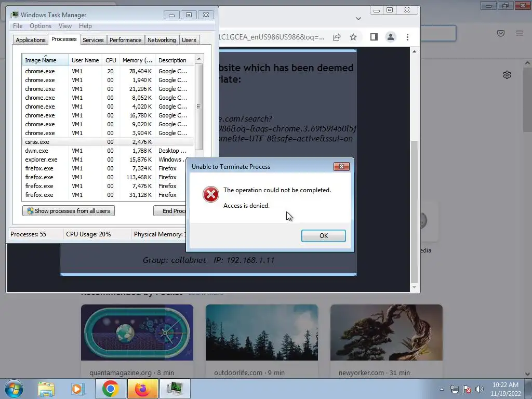532x399 pixels.
Task: Open the outdoorlife.com article thumbnail
Action: pyautogui.click(x=262, y=332)
